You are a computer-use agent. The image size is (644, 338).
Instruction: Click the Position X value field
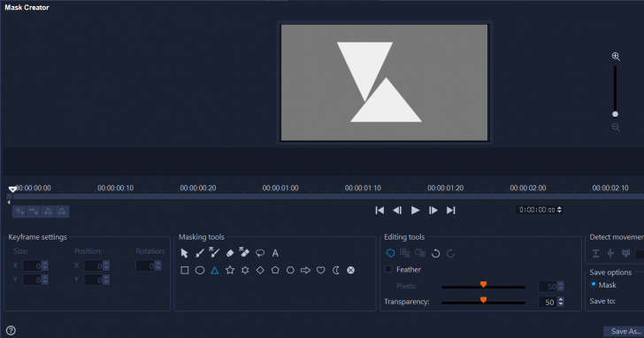tap(93, 265)
